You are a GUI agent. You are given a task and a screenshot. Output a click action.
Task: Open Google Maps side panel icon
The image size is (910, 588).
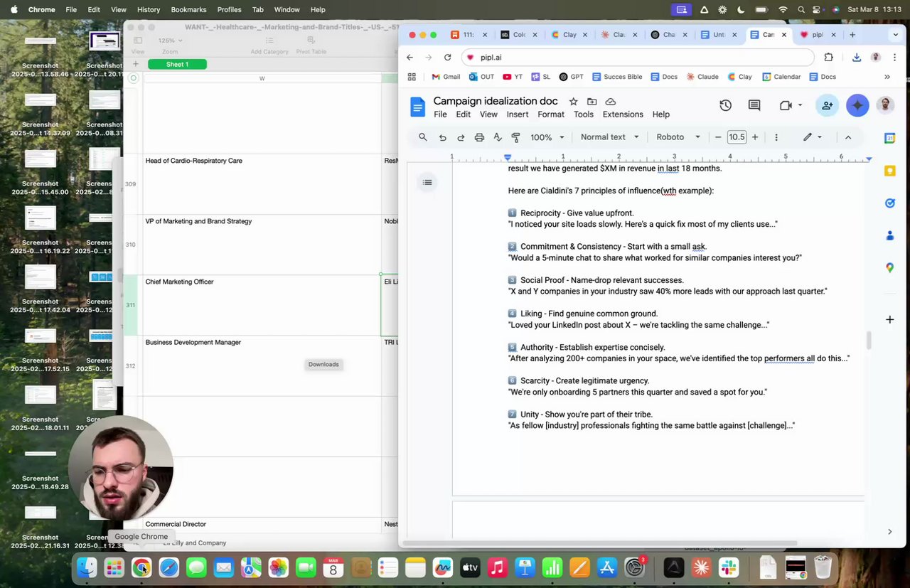(x=889, y=268)
